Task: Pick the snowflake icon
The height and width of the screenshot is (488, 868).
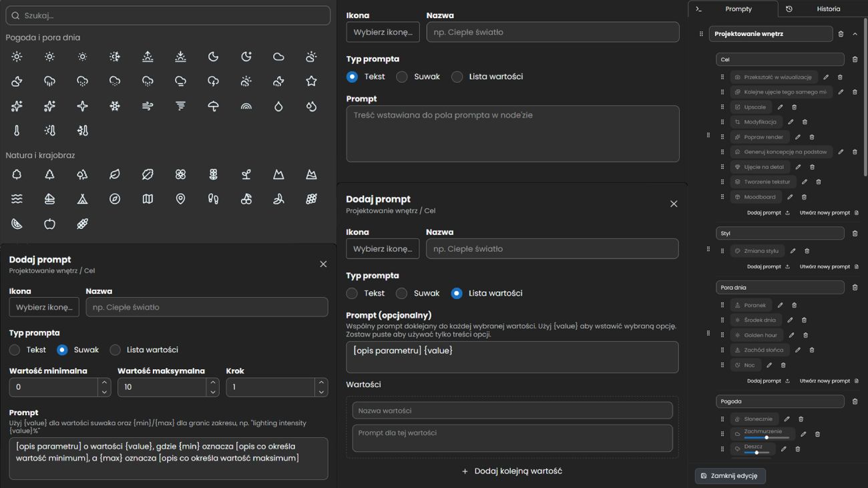Action: click(115, 106)
